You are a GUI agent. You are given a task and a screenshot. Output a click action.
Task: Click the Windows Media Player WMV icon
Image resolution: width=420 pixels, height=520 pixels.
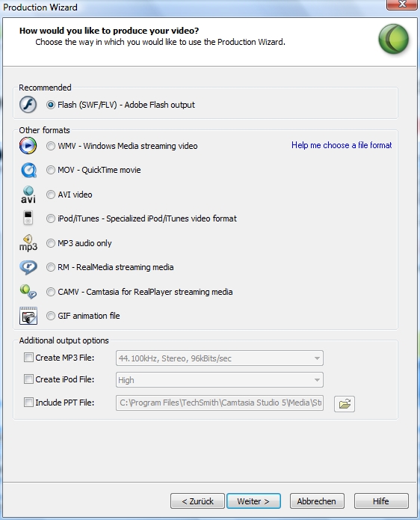[x=28, y=146]
